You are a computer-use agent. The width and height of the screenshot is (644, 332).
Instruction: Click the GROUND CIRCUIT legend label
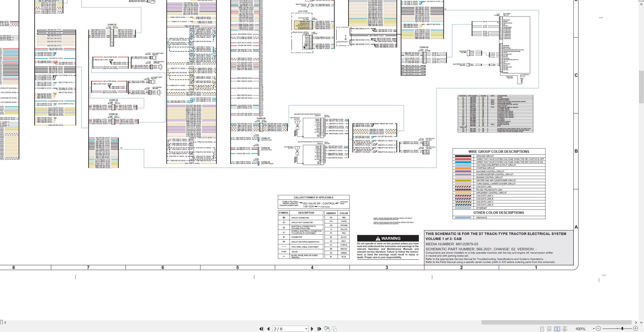pos(485,156)
